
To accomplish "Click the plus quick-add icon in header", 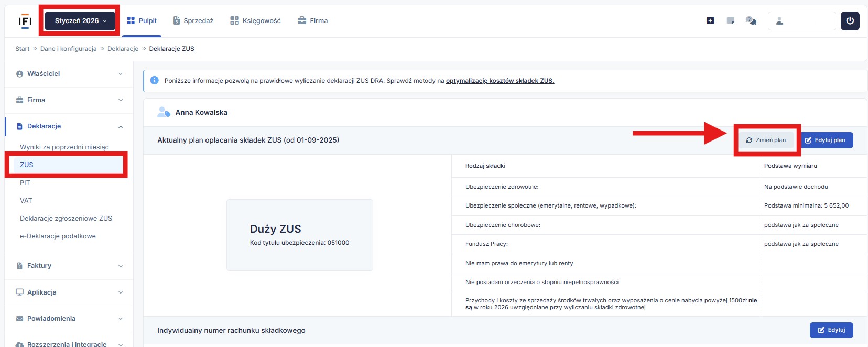I will coord(710,20).
